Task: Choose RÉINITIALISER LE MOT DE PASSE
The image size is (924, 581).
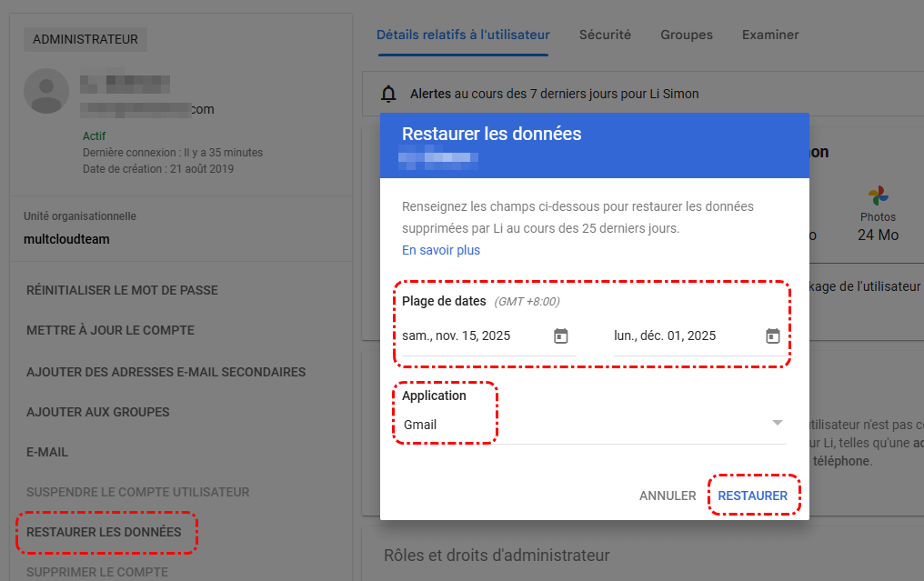Action: point(122,291)
